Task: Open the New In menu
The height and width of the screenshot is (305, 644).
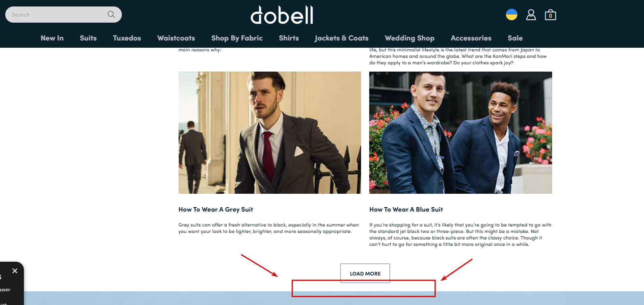Action: pyautogui.click(x=52, y=38)
